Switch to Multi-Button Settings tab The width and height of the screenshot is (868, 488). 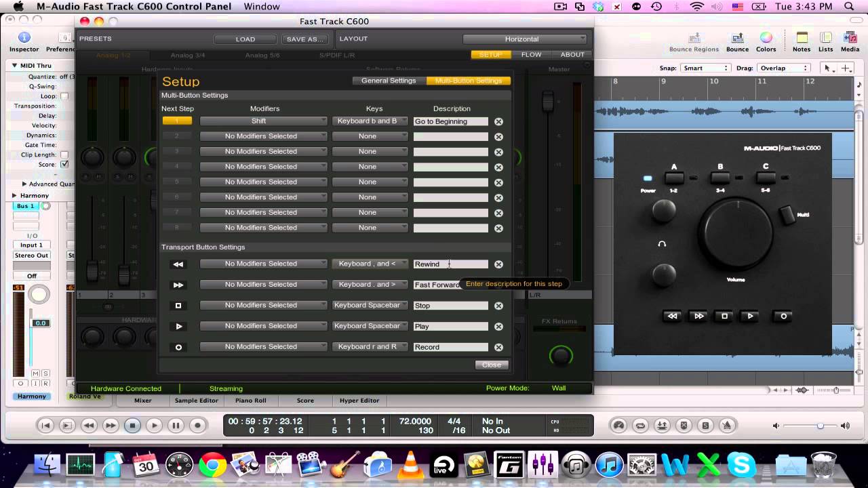[x=469, y=81]
